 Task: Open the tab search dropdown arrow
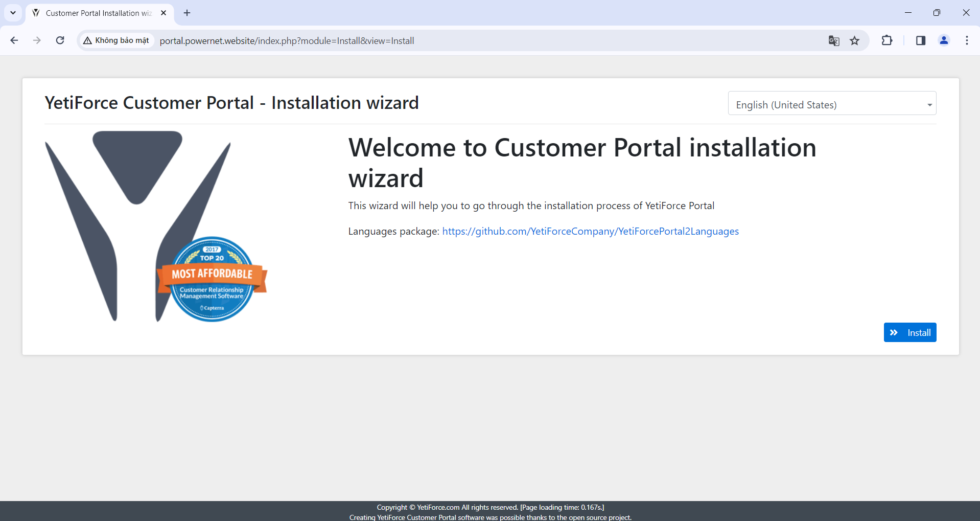coord(13,13)
